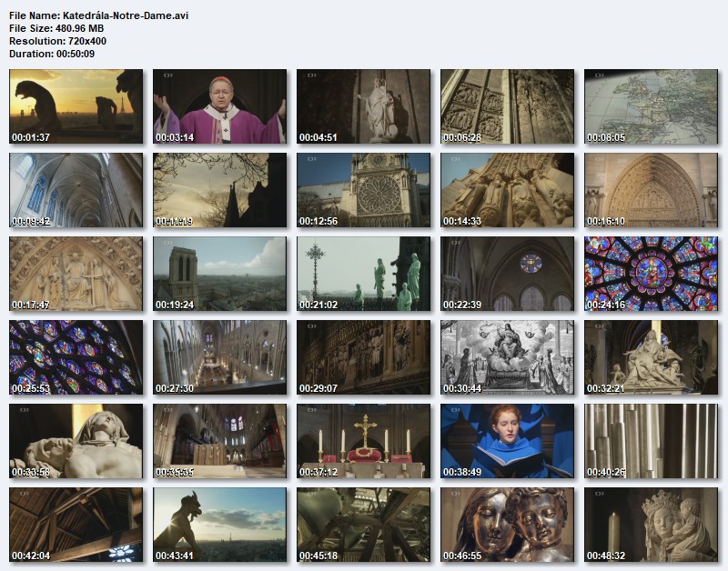Viewport: 728px width, 571px height.
Task: Open the arched portal frame 00:16:10
Action: [x=651, y=190]
